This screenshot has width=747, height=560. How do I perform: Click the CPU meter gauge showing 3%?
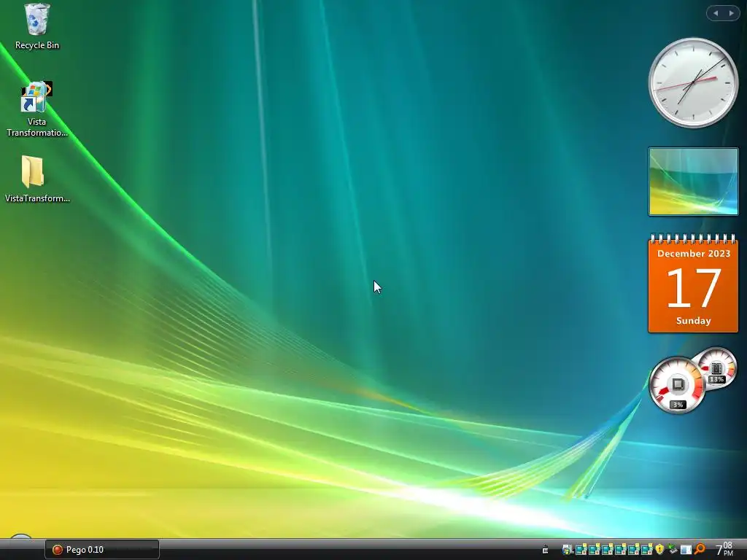677,385
